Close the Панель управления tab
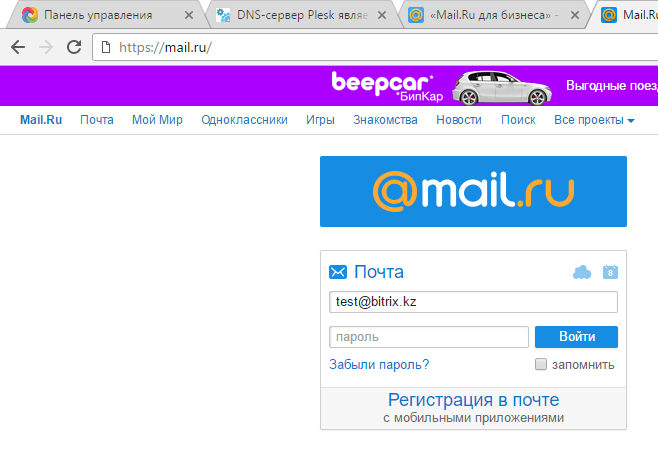The width and height of the screenshot is (658, 455). [189, 15]
